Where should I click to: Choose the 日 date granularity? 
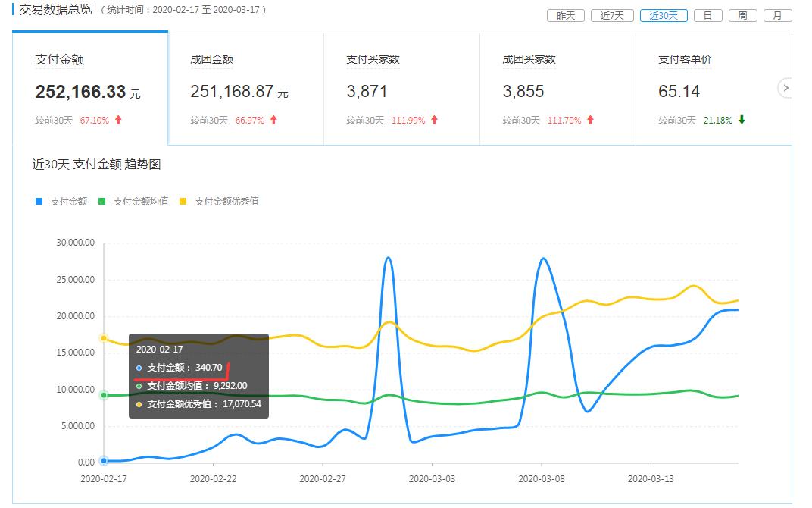[707, 15]
